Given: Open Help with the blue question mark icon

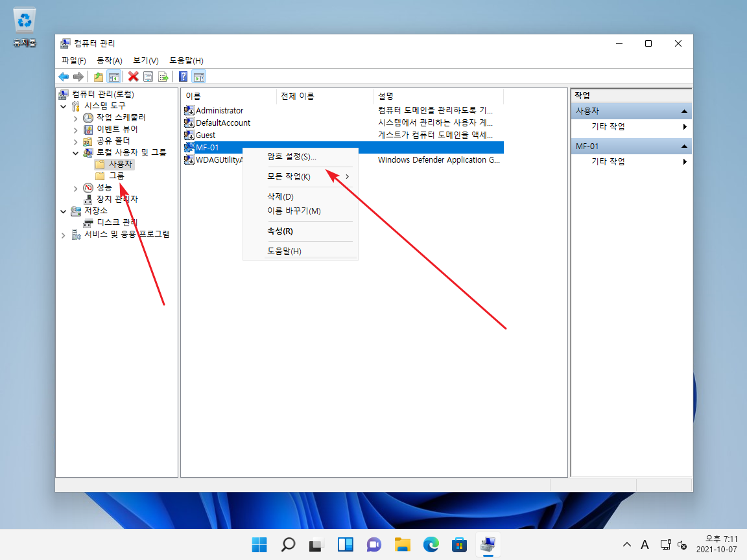Looking at the screenshot, I should coord(184,76).
